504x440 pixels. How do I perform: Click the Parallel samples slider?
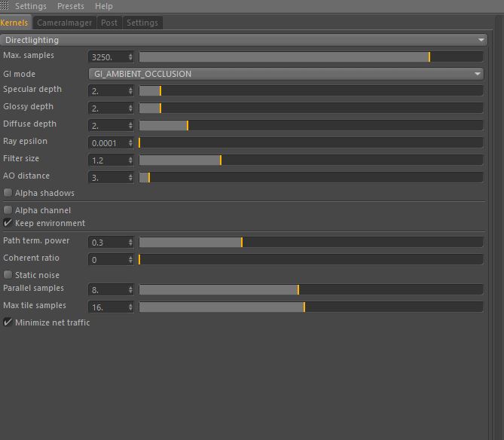click(311, 290)
